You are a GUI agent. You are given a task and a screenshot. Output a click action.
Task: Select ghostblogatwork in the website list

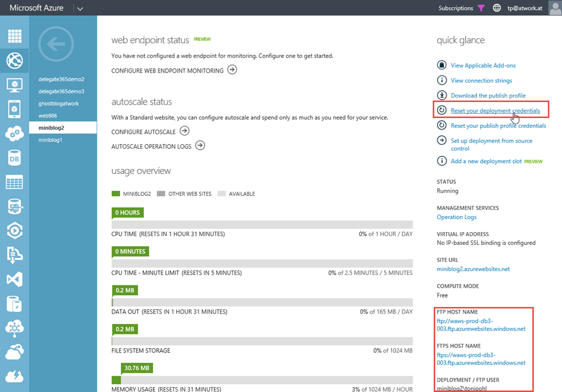59,103
